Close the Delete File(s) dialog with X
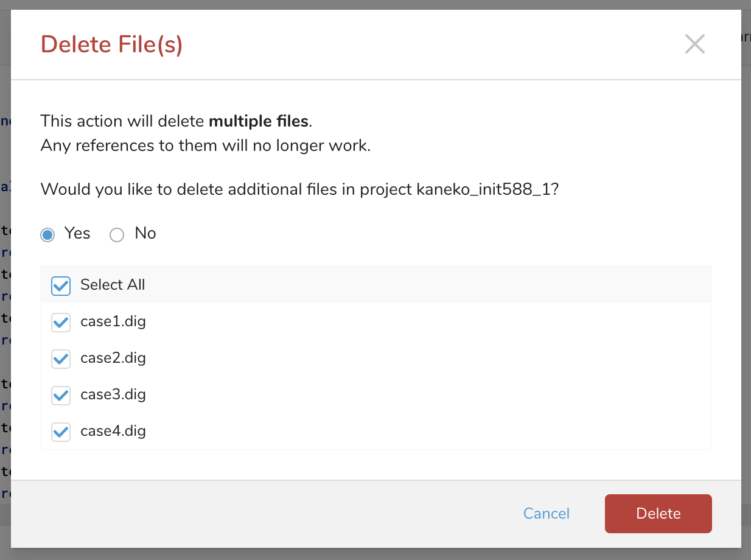The height and width of the screenshot is (560, 751). click(x=694, y=44)
